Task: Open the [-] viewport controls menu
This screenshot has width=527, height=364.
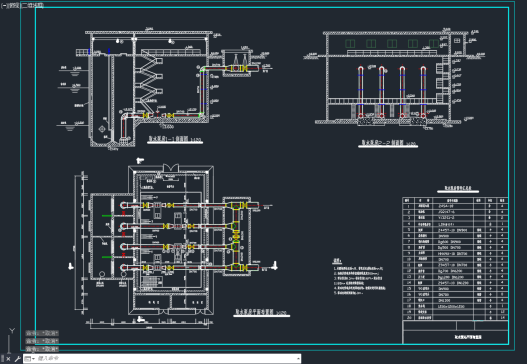Action: coord(4,5)
